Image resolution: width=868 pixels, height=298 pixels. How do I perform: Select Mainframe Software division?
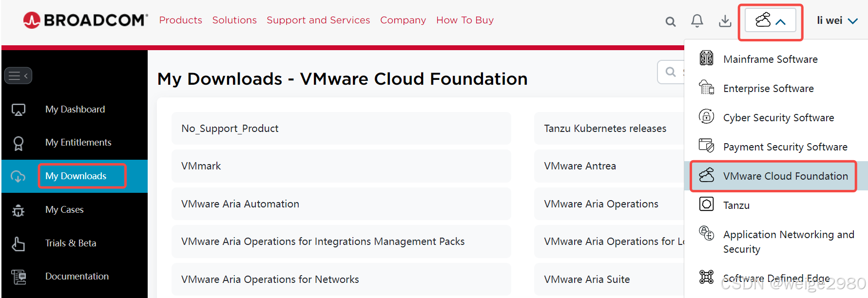click(771, 59)
